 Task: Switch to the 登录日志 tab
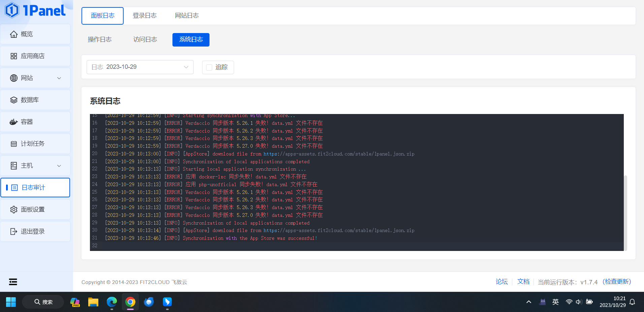tap(144, 16)
